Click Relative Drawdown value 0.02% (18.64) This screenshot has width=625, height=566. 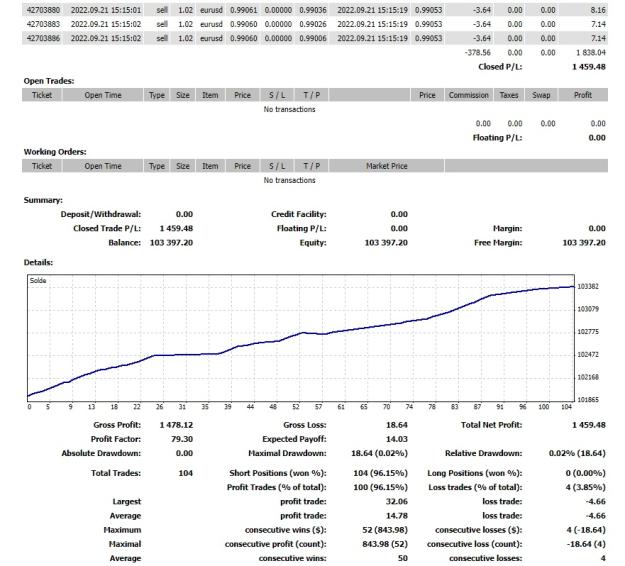click(577, 454)
